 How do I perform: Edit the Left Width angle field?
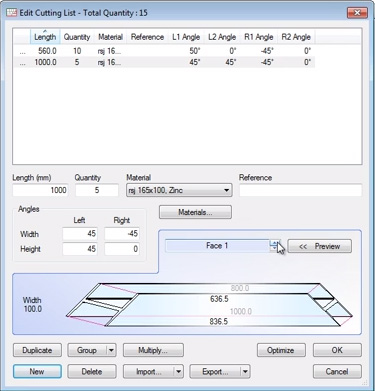80,234
